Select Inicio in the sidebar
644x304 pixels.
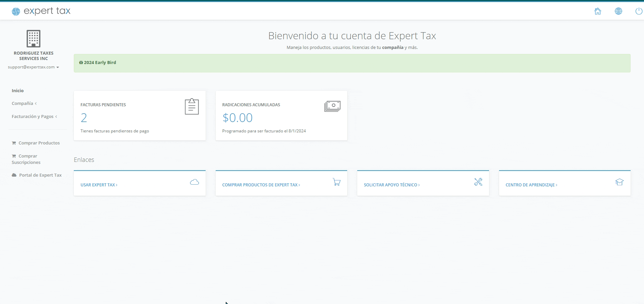pyautogui.click(x=18, y=90)
